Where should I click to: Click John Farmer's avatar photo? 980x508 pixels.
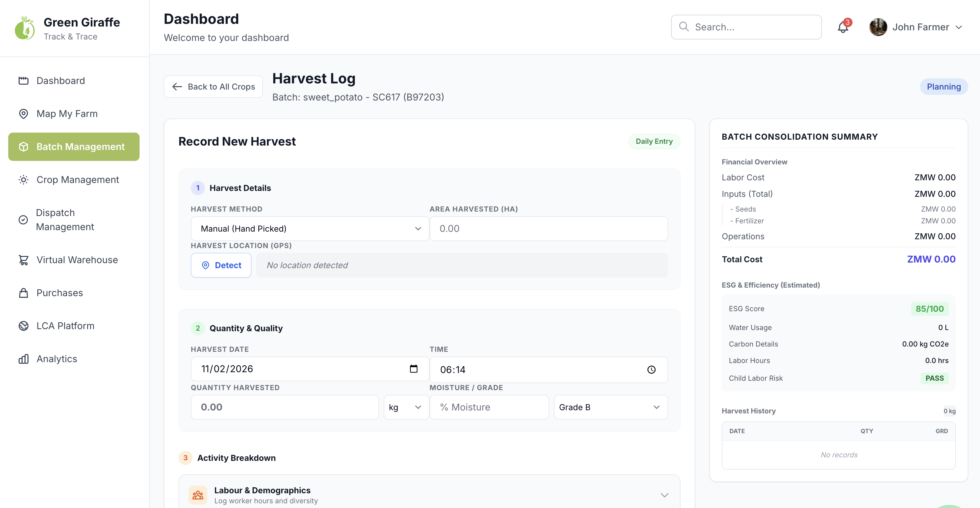[x=878, y=27]
